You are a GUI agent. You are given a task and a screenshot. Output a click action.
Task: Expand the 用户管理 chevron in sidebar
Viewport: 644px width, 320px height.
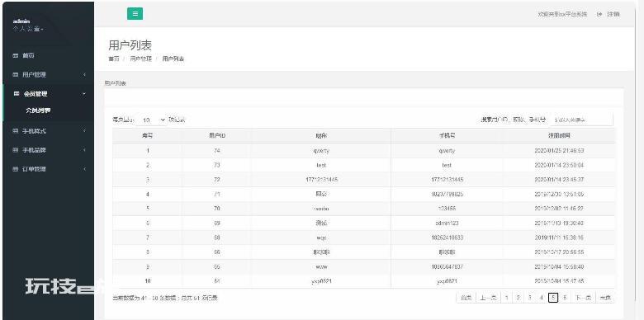tap(84, 75)
